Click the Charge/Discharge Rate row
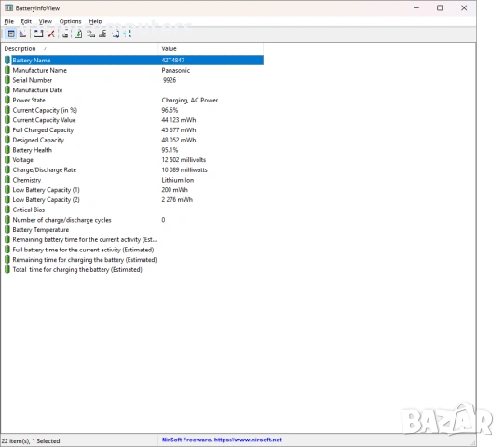The width and height of the screenshot is (504, 447). (134, 169)
